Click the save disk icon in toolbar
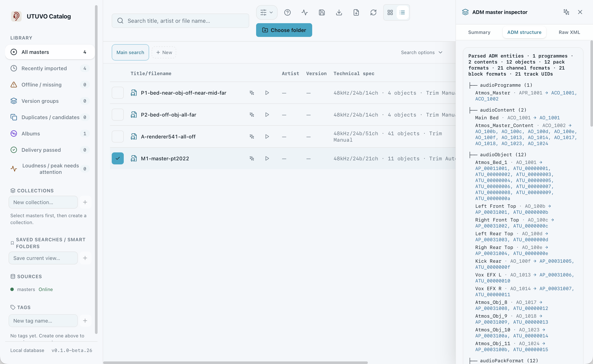593x364 pixels. point(322,12)
